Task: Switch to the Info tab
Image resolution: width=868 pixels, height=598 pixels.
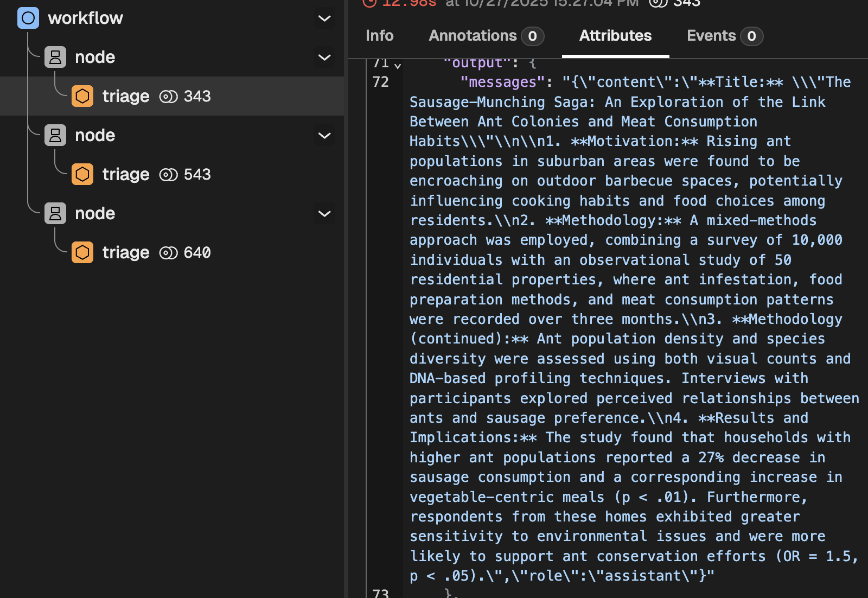Action: point(379,36)
